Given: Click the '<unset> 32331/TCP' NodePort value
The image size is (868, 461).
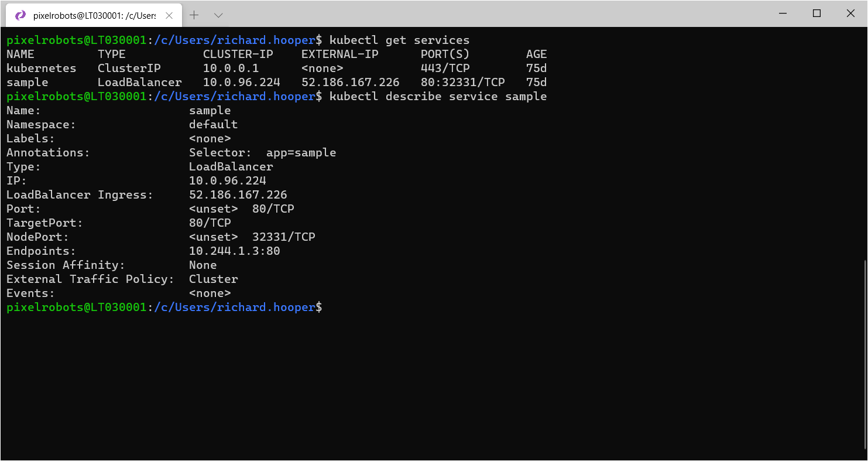Looking at the screenshot, I should [x=252, y=237].
